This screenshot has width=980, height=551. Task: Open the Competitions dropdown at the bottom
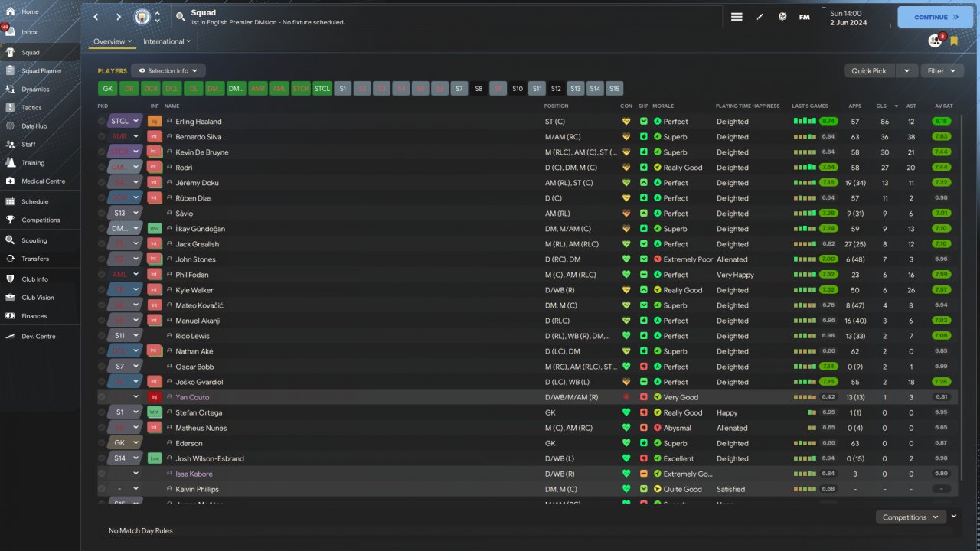(910, 517)
